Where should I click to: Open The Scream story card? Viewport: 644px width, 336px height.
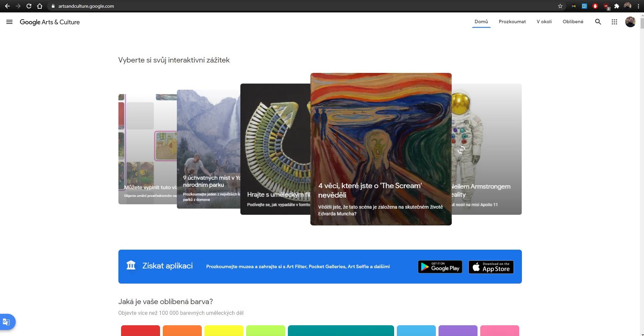coord(381,149)
